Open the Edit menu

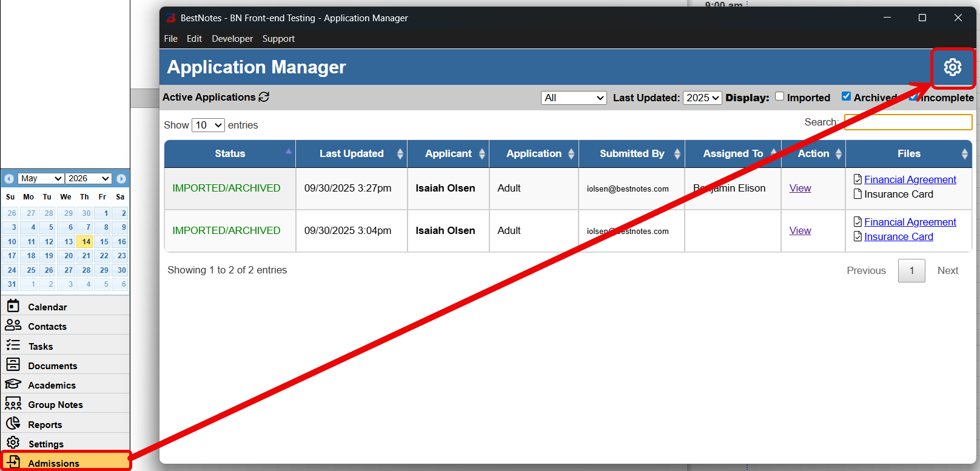(x=194, y=39)
